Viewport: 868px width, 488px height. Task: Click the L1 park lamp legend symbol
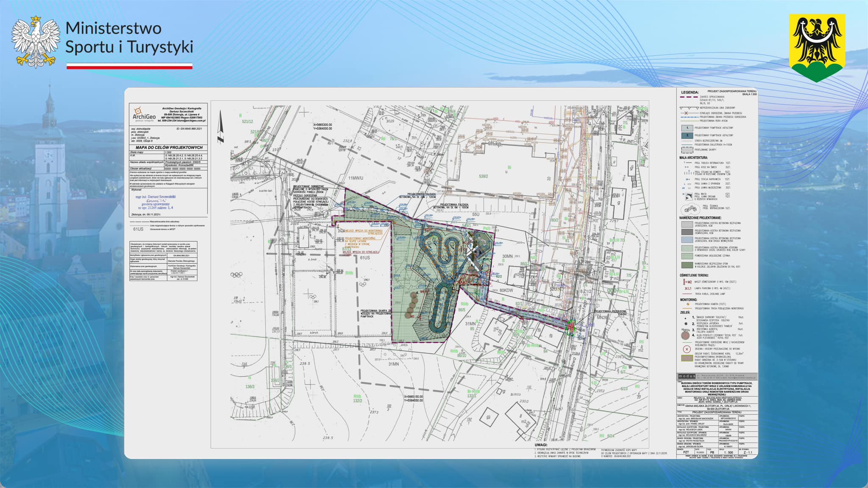coord(687,288)
